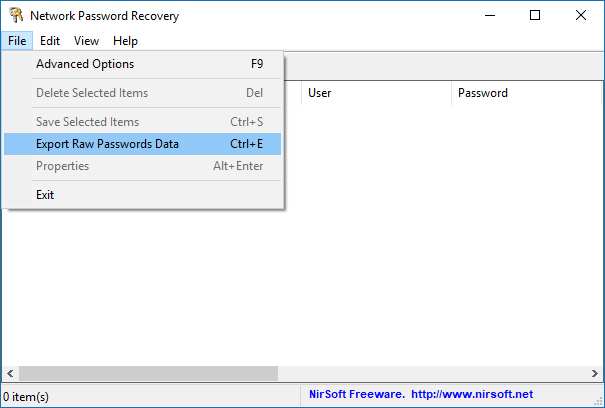
Task: Click the Properties menu entry
Action: click(x=142, y=166)
